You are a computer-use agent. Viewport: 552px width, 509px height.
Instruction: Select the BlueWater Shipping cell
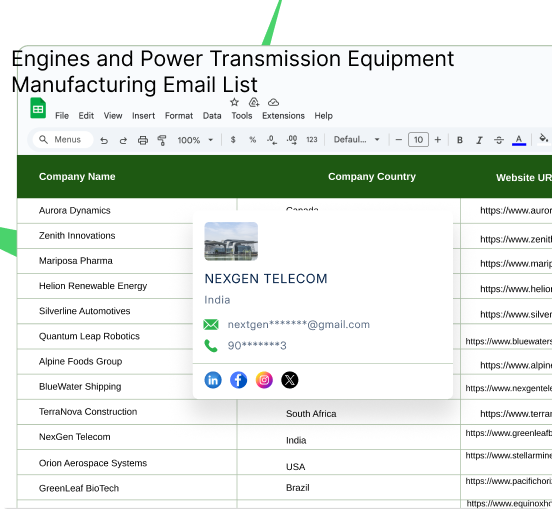coord(80,387)
